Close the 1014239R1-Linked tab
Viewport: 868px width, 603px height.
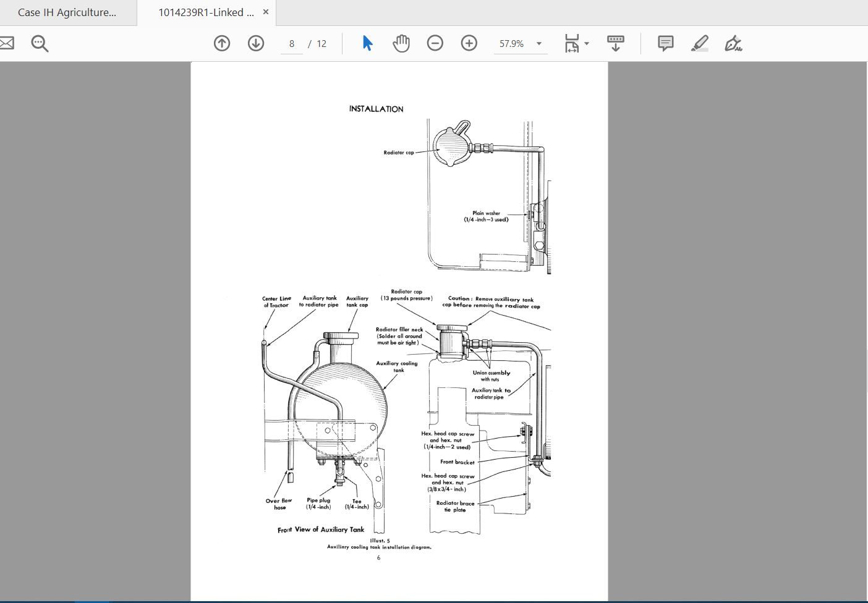266,12
